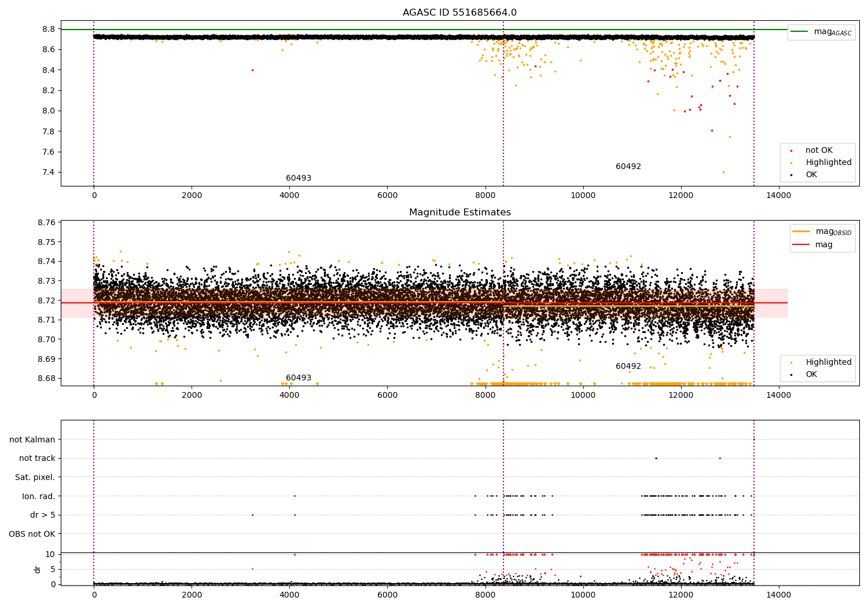Click the title 'AGASC ID 551685664.0'
The image size is (868, 608).
click(459, 13)
